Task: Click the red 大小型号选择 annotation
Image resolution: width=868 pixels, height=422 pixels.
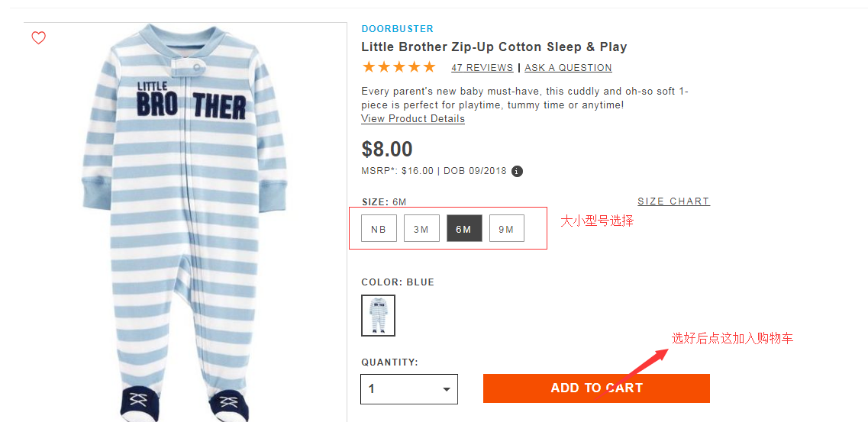Action: [x=597, y=221]
